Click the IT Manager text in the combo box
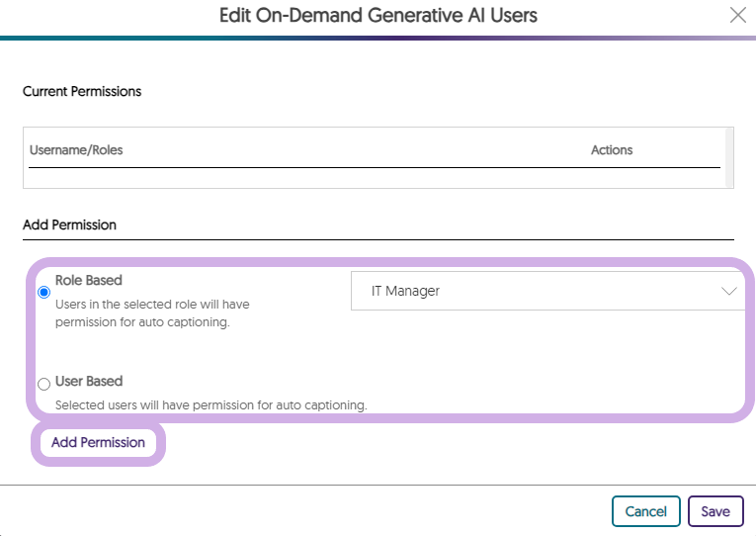The height and width of the screenshot is (536, 756). click(x=405, y=291)
